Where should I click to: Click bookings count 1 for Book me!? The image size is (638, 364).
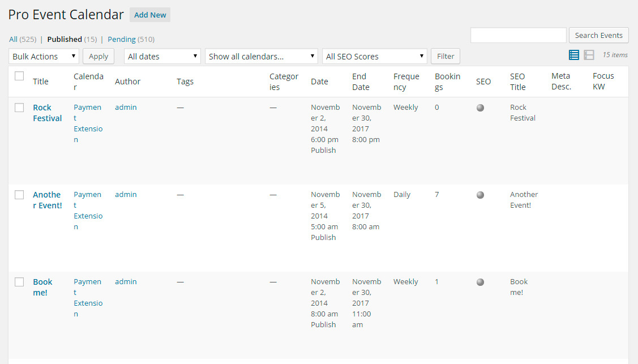pyautogui.click(x=436, y=281)
